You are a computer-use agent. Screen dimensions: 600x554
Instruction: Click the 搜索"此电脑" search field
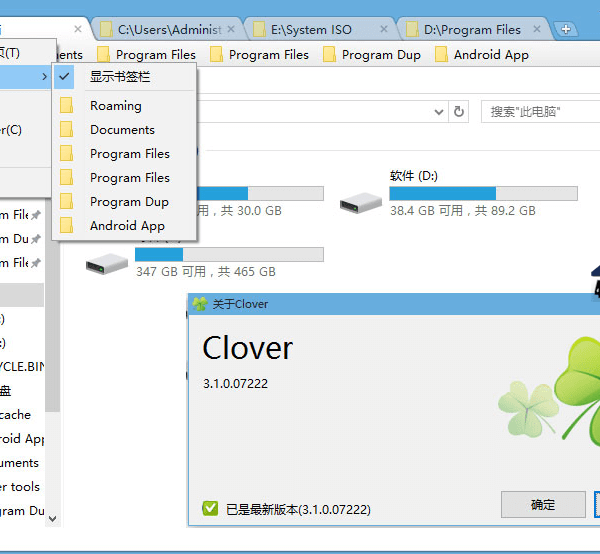point(538,112)
